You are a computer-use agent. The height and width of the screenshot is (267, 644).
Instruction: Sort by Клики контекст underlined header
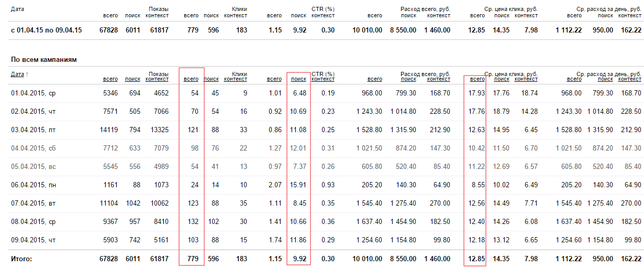236,79
